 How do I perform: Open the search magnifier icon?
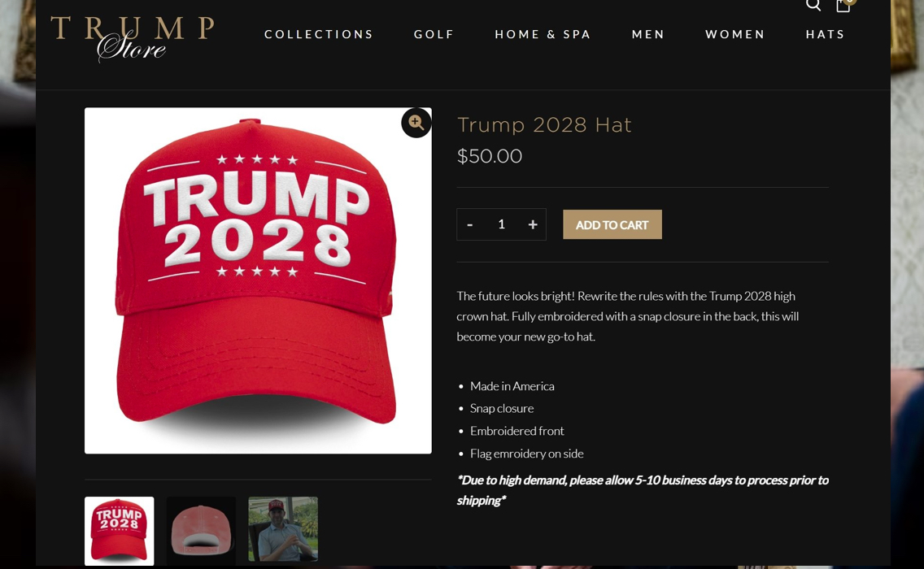point(813,5)
